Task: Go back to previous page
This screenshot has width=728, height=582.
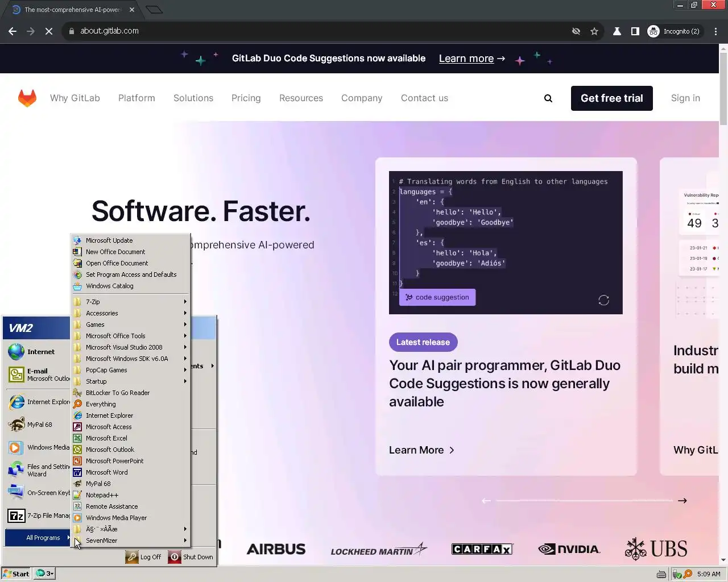Action: pos(13,31)
